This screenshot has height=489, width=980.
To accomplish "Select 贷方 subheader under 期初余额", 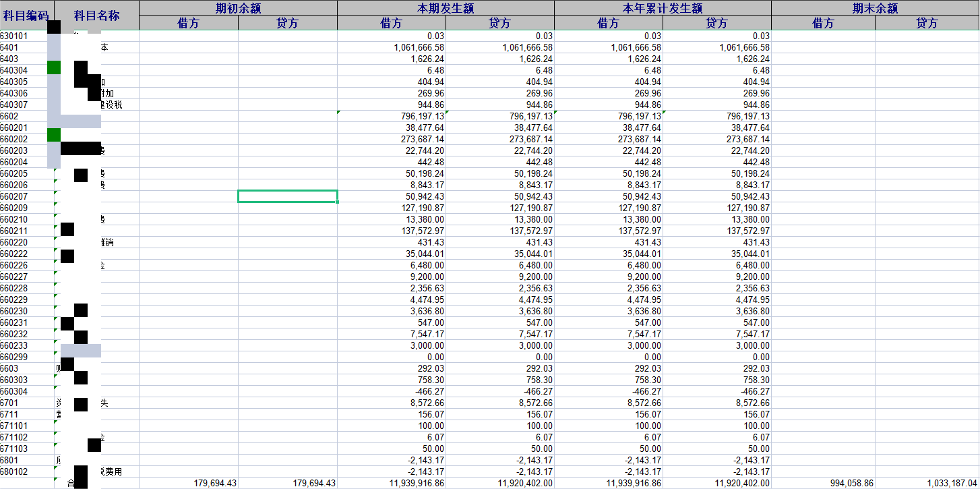I will pos(288,23).
